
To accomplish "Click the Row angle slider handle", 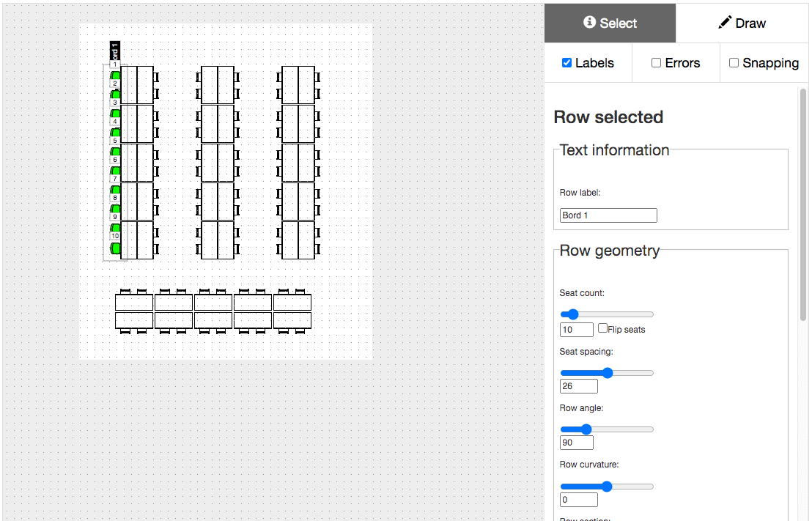I will [586, 429].
